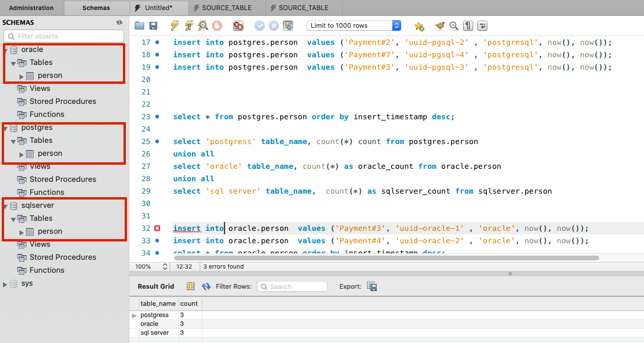Add snippet to favorites with the star icon
Viewport: 644px width, 343px height.
click(x=419, y=26)
